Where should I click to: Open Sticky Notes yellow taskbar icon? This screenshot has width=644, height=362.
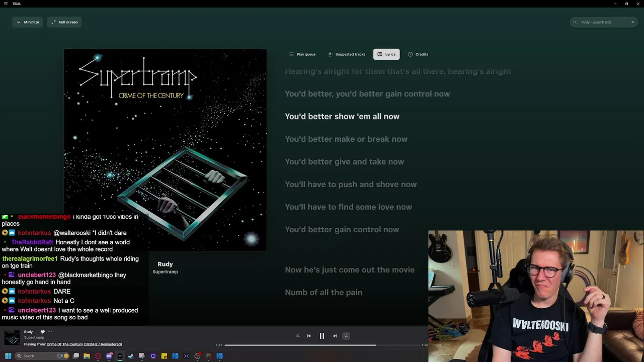pos(164,356)
